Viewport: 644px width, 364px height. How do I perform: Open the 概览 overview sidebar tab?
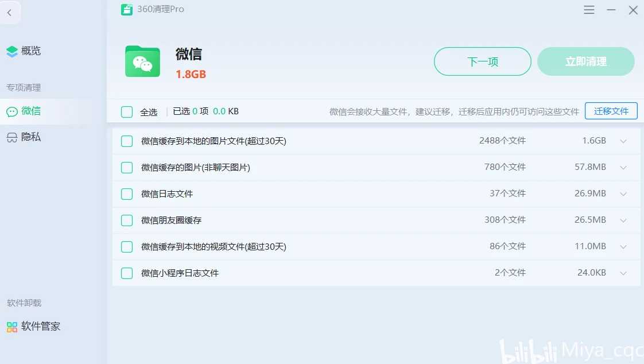tap(31, 51)
